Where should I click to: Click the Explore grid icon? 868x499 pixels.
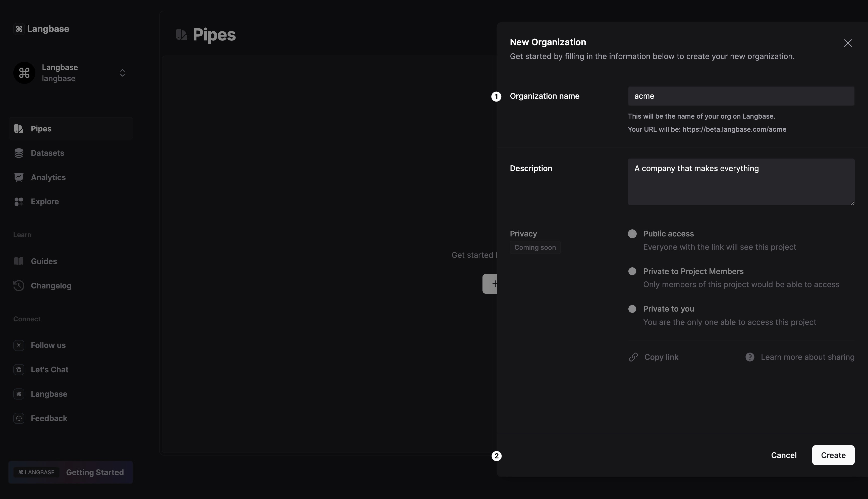click(x=19, y=202)
